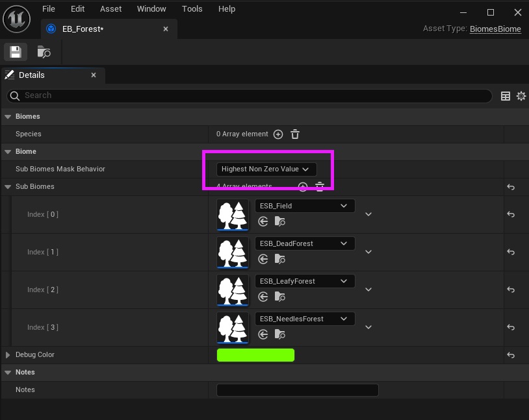Click the Details search field
529x420 pixels.
click(x=253, y=95)
